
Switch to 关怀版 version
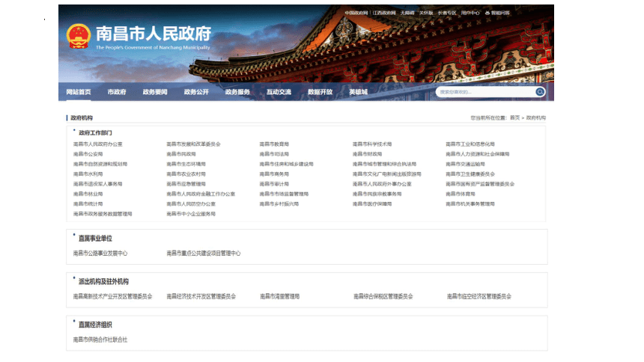[426, 13]
